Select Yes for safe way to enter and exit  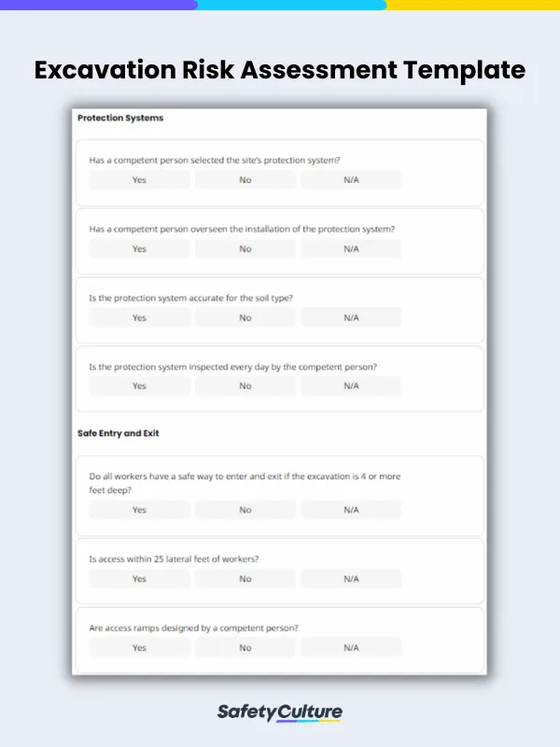click(x=139, y=511)
